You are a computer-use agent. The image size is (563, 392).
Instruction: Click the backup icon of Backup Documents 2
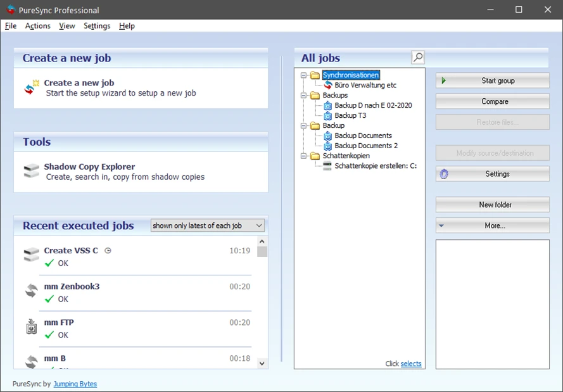pyautogui.click(x=328, y=146)
